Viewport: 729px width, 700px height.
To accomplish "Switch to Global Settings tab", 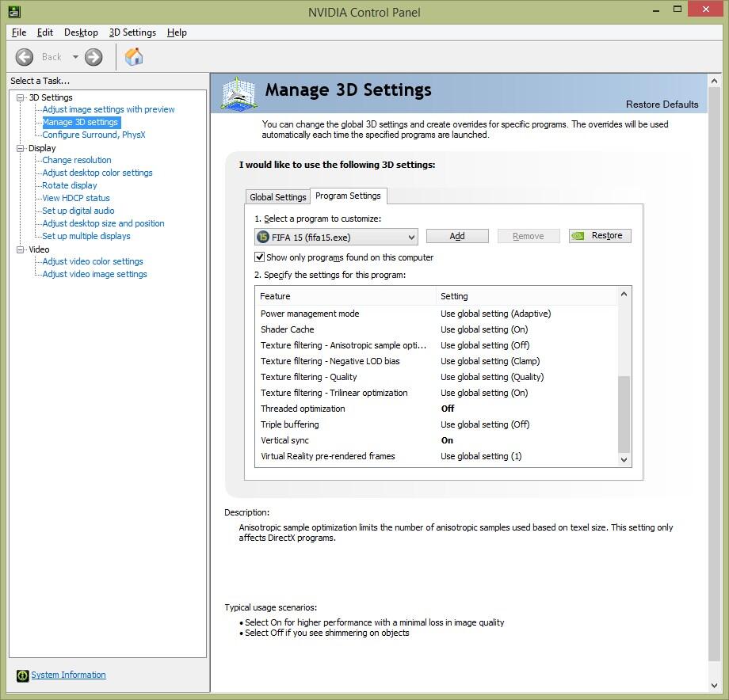I will click(x=277, y=197).
